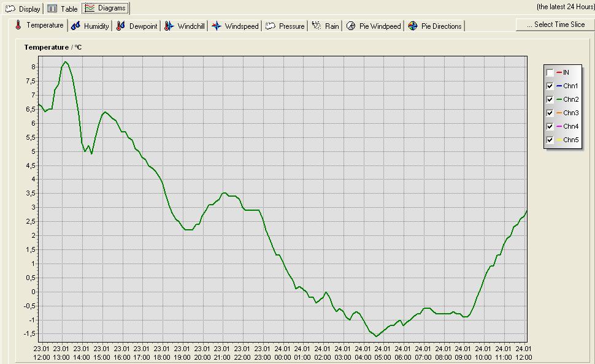Click the Display view cloud icon
This screenshot has height=364, width=595.
tap(10, 9)
